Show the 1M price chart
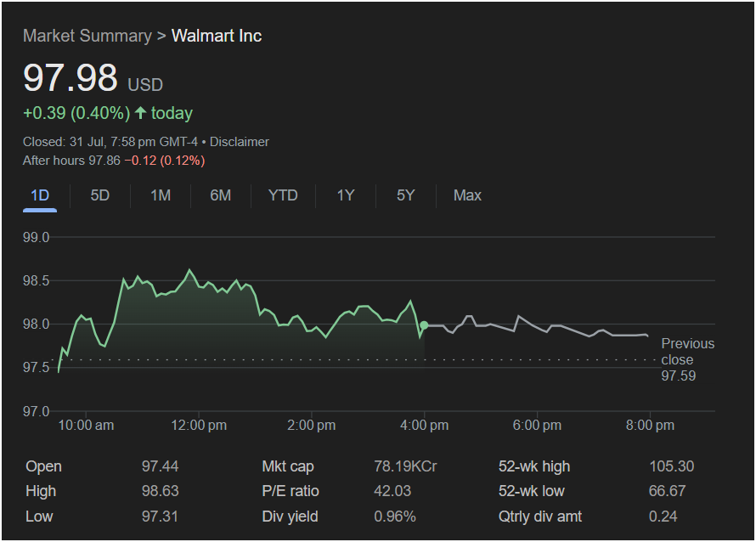The height and width of the screenshot is (542, 756). [161, 195]
